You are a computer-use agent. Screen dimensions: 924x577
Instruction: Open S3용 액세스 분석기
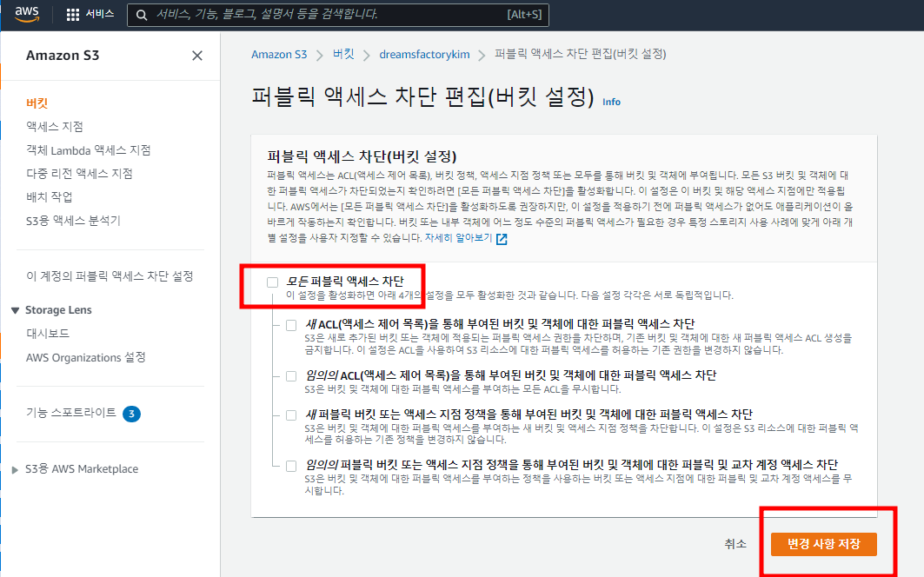coord(73,221)
